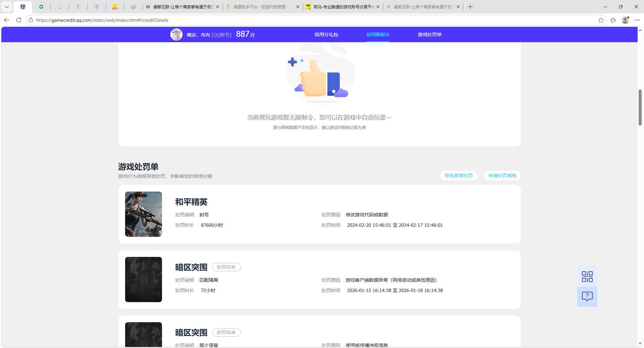Select 2024-02-20 15:46:01 penalty time range
This screenshot has width=644, height=348.
(x=395, y=225)
